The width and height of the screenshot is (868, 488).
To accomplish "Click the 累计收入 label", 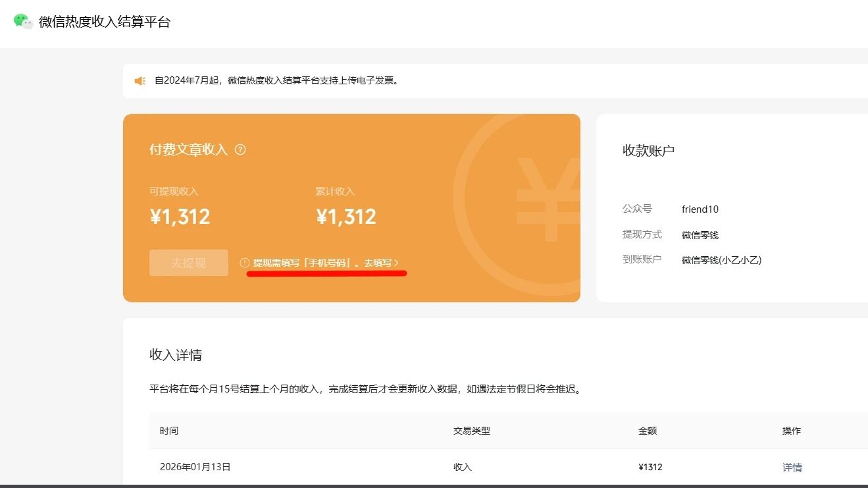I will tap(335, 192).
